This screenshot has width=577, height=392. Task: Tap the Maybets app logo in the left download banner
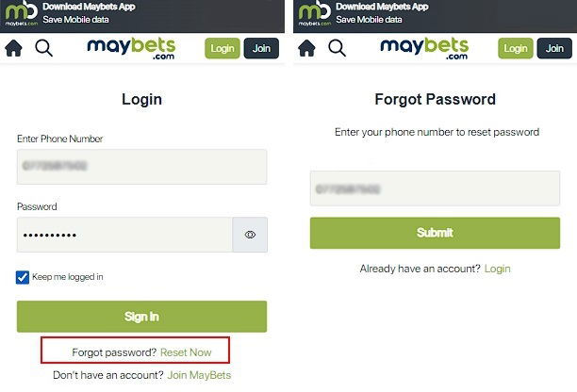[20, 13]
